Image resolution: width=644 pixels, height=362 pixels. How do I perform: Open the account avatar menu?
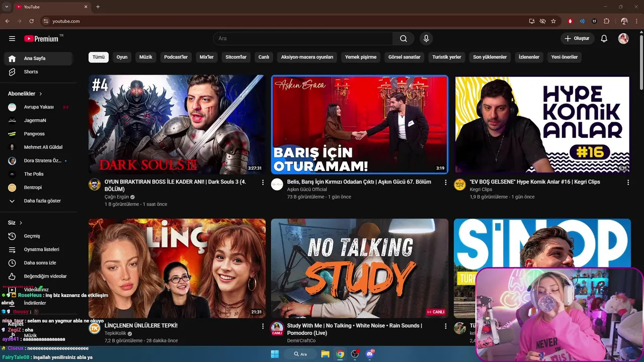[x=623, y=39]
